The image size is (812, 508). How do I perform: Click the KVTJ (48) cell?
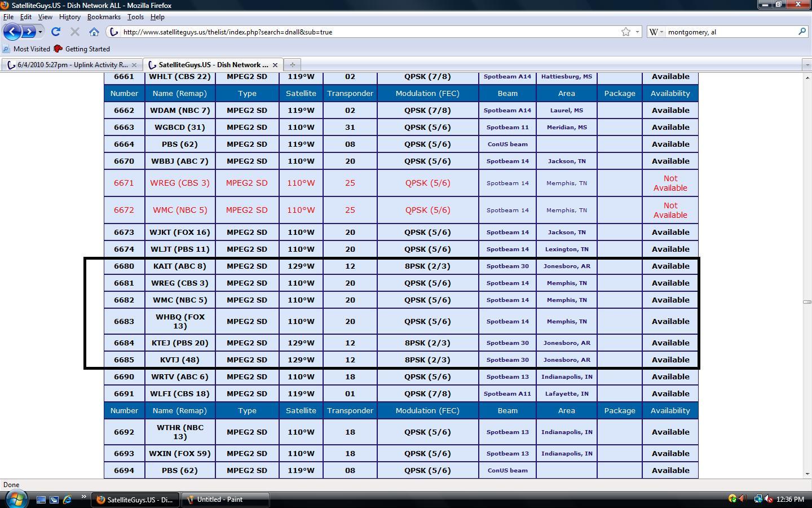coord(180,360)
